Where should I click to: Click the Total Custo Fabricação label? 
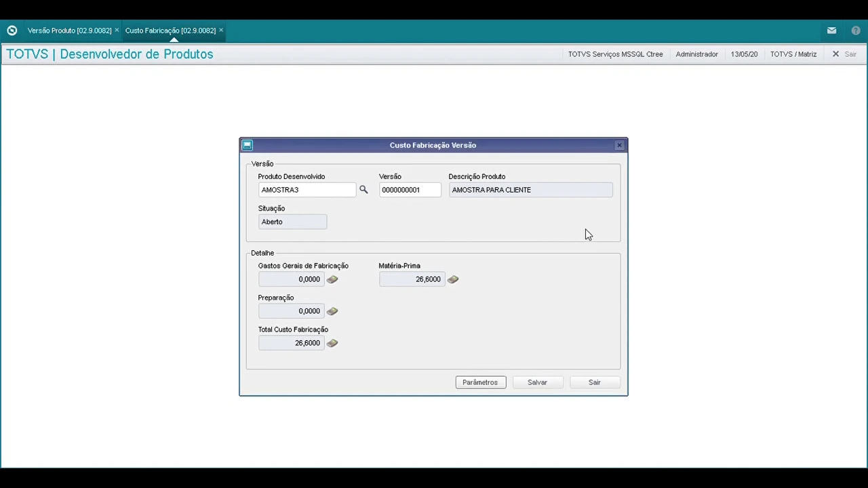coord(293,329)
